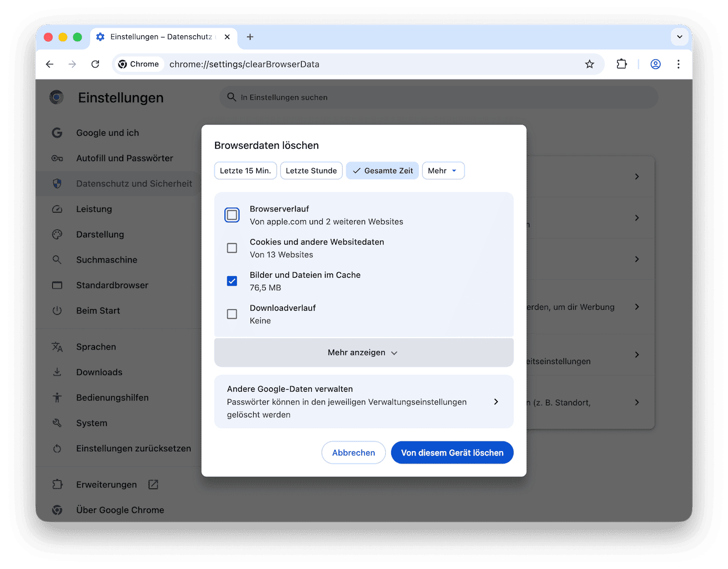Screen dimensions: 728x569
Task: Enable Cookies und andere Websitedaten checkbox
Action: (232, 248)
